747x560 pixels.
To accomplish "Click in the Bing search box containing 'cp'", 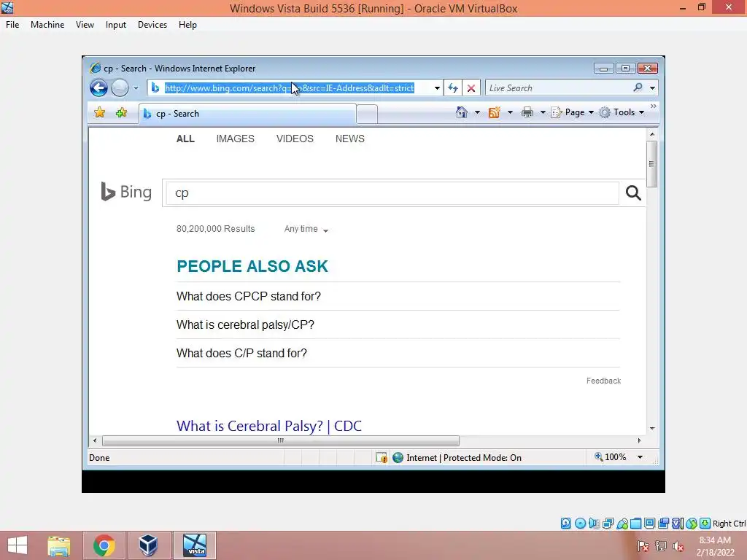I will coord(392,192).
